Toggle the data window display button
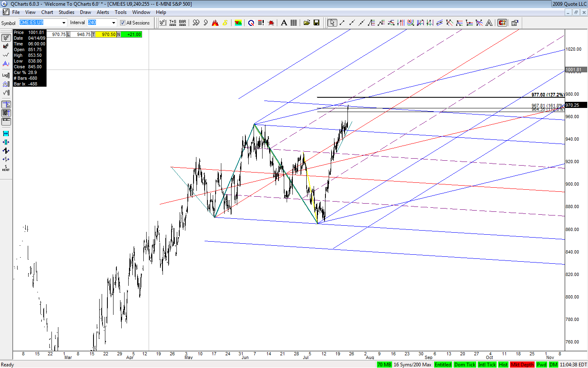 pos(6,113)
